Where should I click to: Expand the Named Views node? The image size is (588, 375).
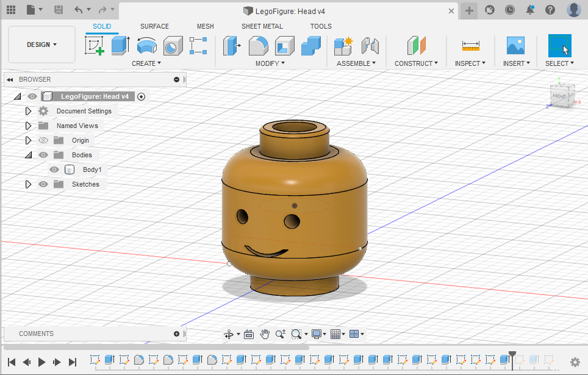coord(28,126)
